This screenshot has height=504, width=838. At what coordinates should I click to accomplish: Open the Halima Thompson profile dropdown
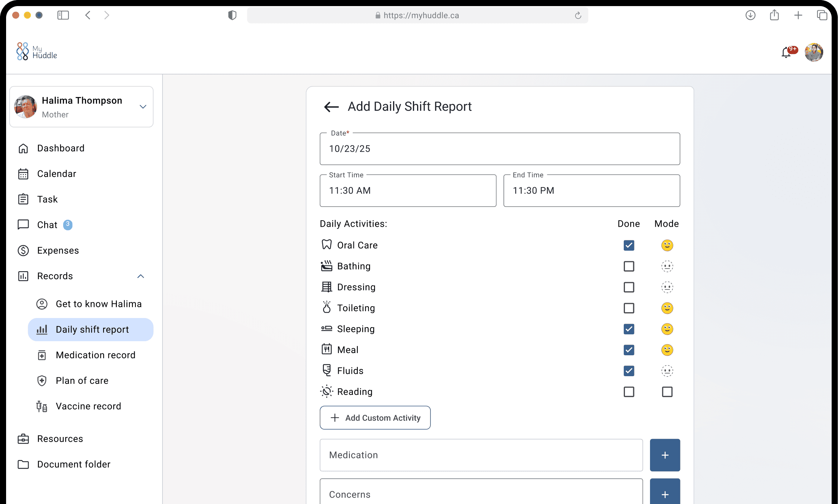click(143, 107)
